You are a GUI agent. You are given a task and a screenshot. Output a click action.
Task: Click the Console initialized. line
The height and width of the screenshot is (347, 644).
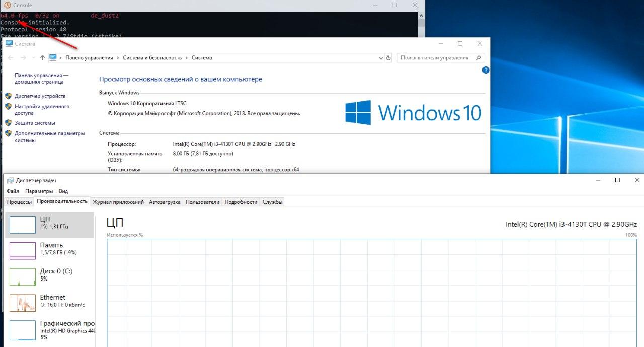(35, 23)
